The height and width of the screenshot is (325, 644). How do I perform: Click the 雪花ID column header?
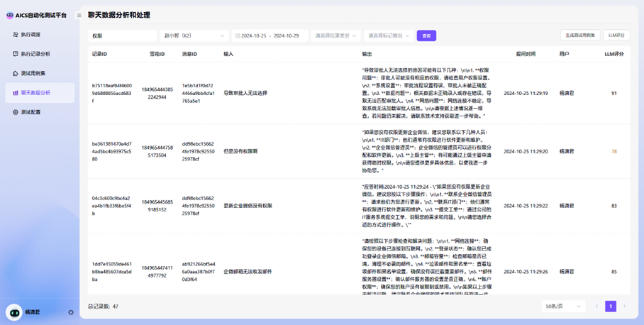tap(157, 54)
